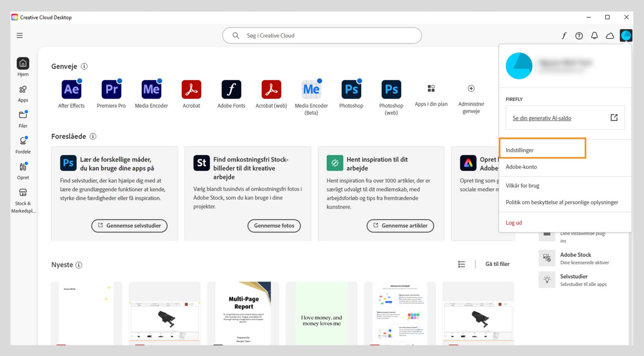644x356 pixels.
Task: Open the 'I love money' file thumbnail
Action: pyautogui.click(x=322, y=313)
